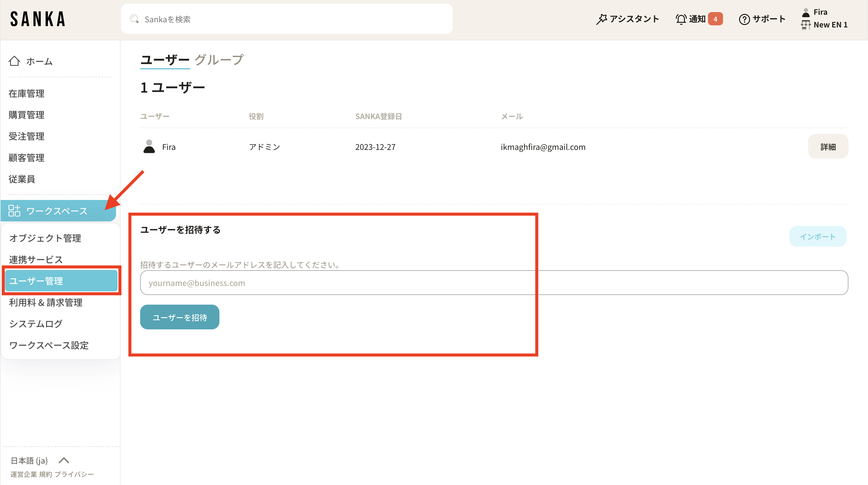Click the SANKA logo
The height and width of the screenshot is (485, 868).
coord(37,19)
